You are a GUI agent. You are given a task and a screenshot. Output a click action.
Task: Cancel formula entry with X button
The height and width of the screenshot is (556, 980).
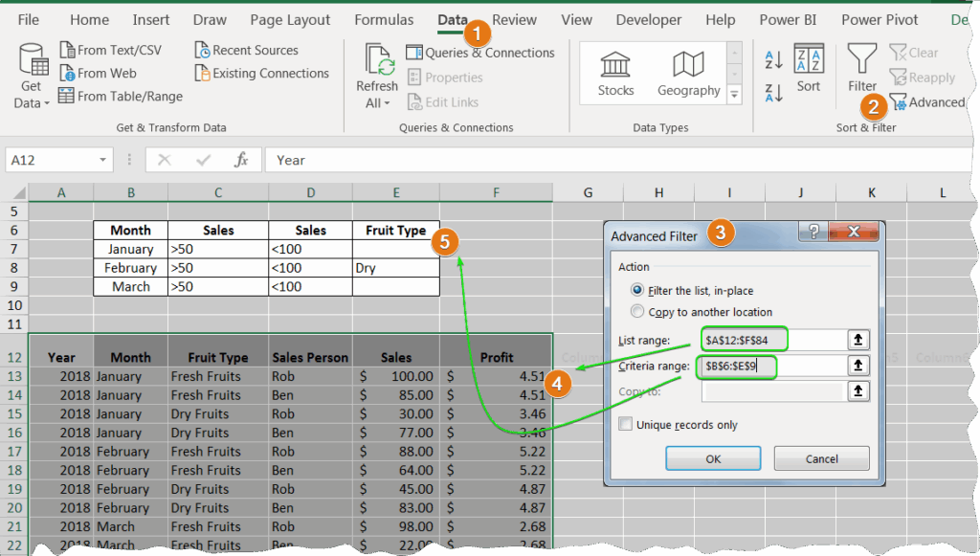tap(165, 160)
